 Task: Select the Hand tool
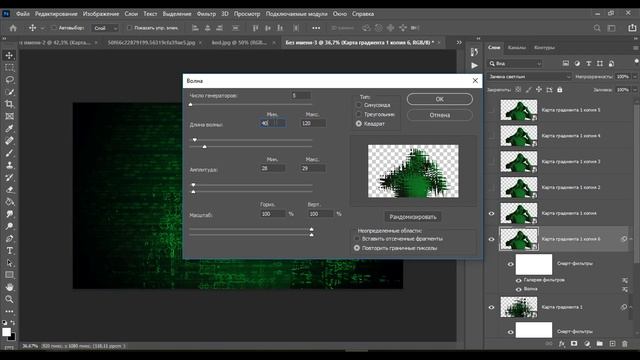9,287
